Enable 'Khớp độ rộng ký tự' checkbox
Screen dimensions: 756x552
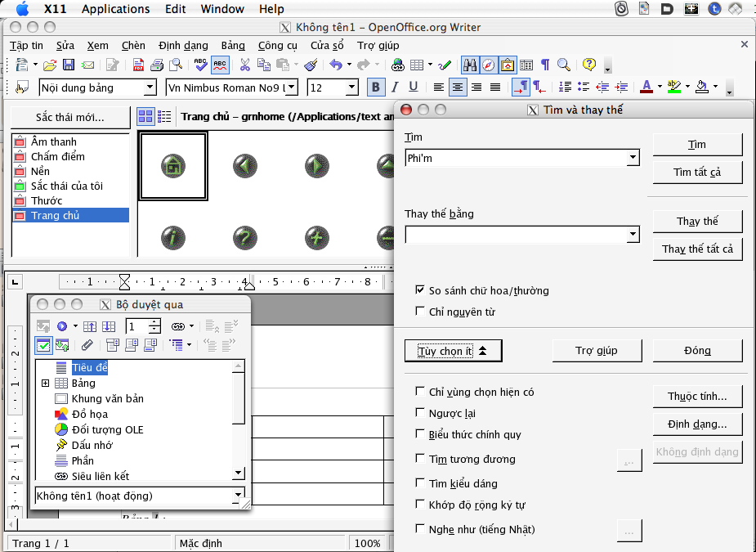[x=420, y=505]
